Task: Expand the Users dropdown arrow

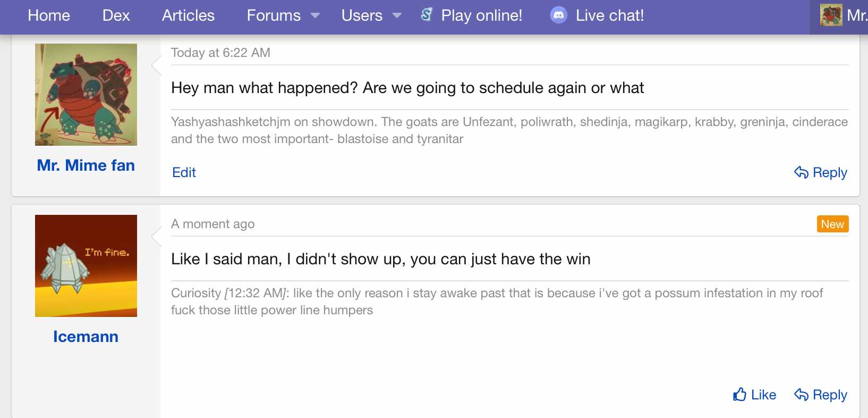Action: 397,16
